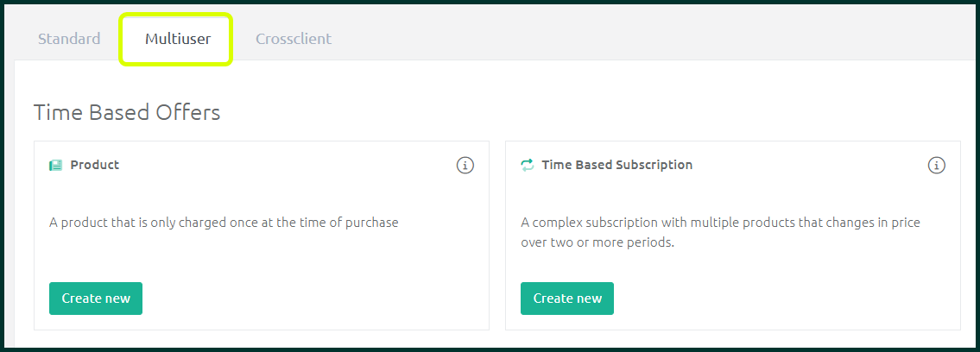980x352 pixels.
Task: Click the 'over two or more periods' line
Action: [x=597, y=242]
